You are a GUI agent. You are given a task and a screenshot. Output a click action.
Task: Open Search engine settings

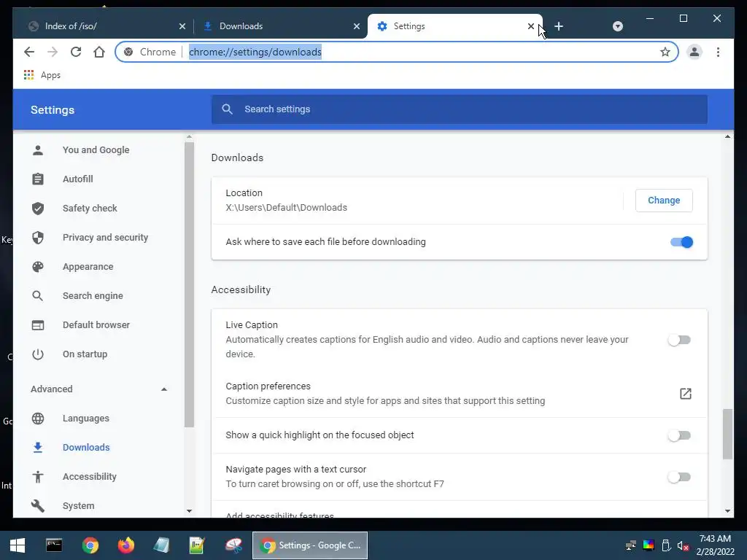pyautogui.click(x=93, y=296)
